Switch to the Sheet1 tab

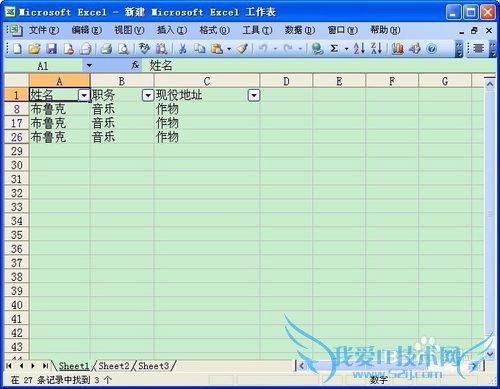[x=74, y=366]
